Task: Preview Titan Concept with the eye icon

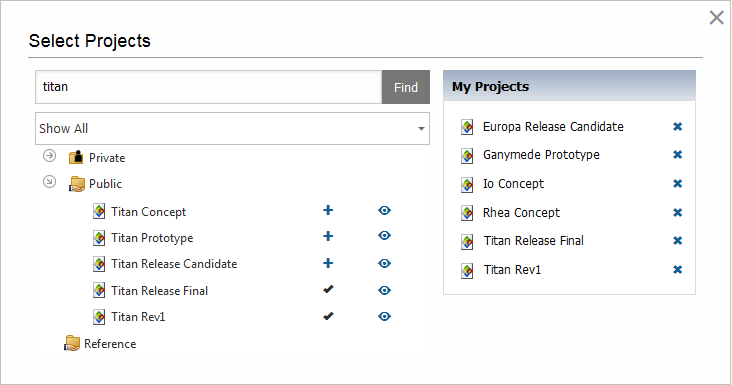Action: pyautogui.click(x=384, y=210)
